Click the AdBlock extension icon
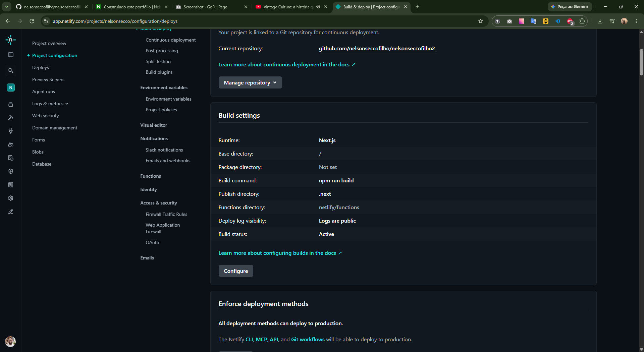 [x=570, y=21]
